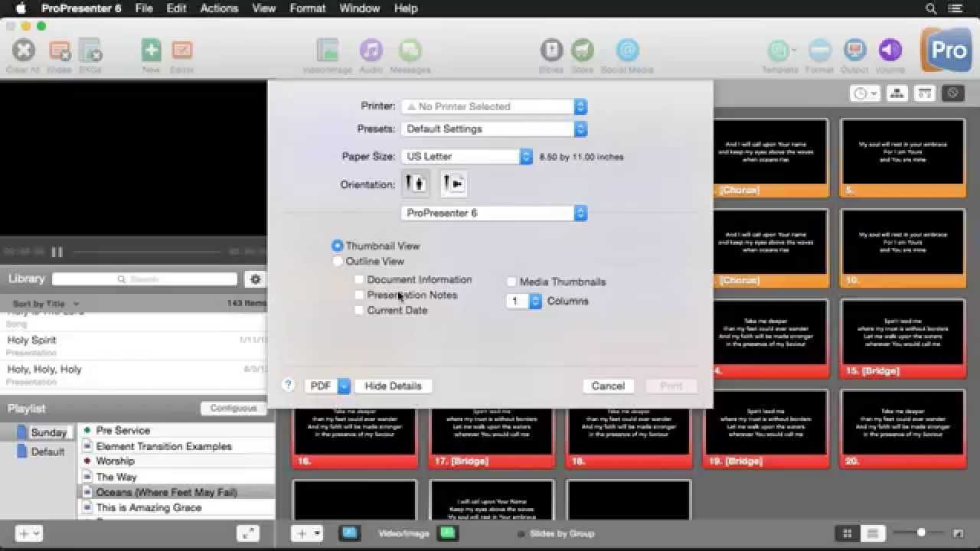The image size is (980, 551).
Task: Open the File menu
Action: point(144,8)
